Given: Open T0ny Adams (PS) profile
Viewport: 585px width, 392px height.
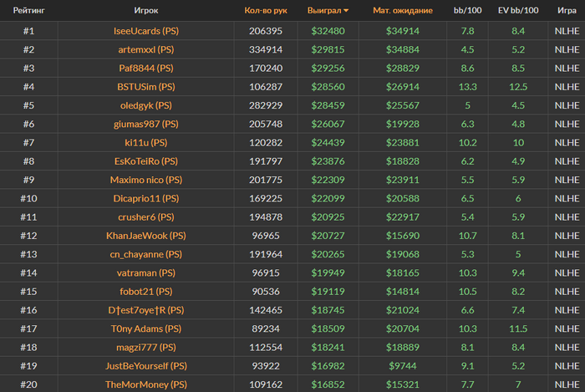Looking at the screenshot, I should [146, 329].
